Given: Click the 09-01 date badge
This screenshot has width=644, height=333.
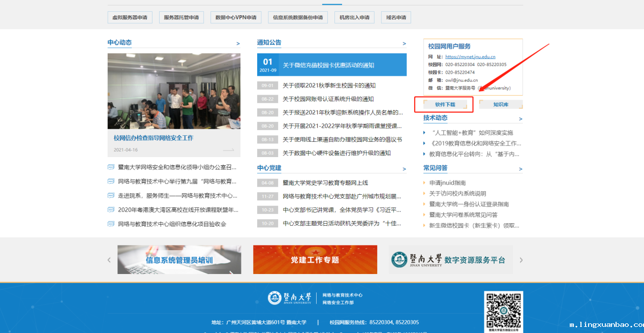Looking at the screenshot, I should (x=267, y=85).
